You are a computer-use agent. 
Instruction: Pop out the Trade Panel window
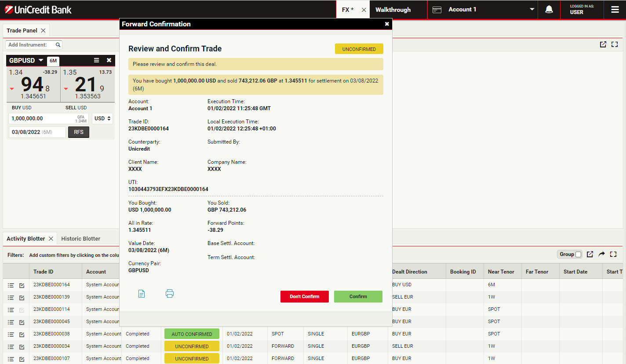pos(603,44)
